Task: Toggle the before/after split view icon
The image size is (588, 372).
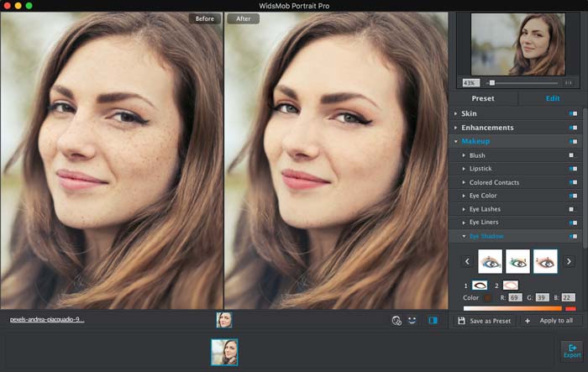Action: (433, 320)
